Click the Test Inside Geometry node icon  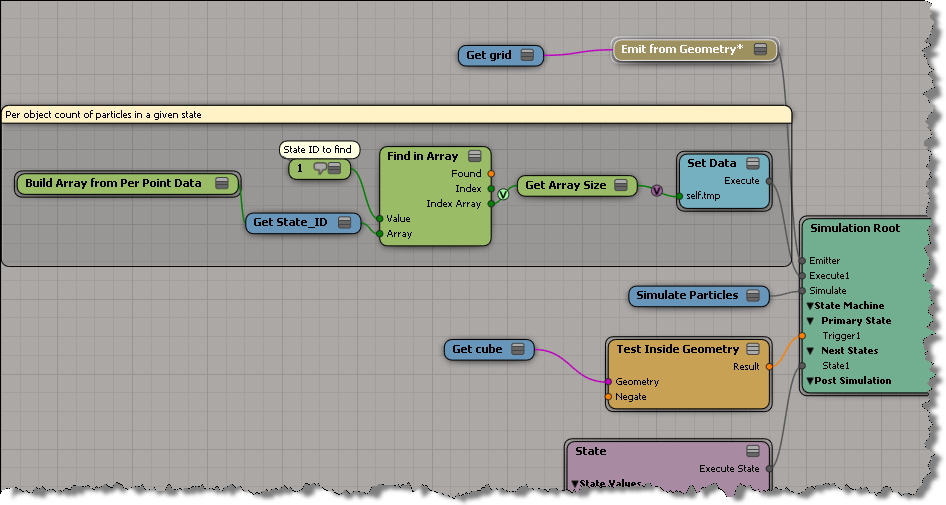point(755,349)
